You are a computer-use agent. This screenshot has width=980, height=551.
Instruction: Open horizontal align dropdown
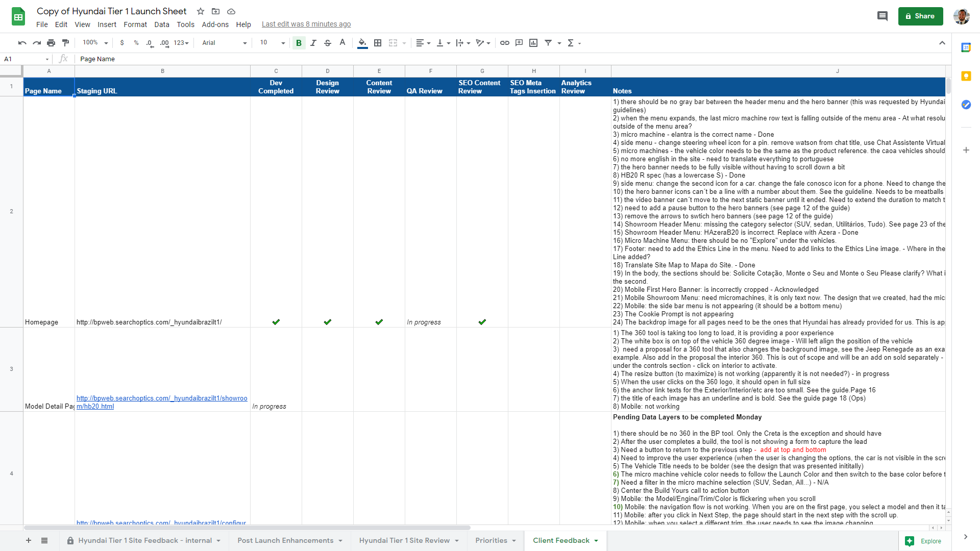click(423, 43)
